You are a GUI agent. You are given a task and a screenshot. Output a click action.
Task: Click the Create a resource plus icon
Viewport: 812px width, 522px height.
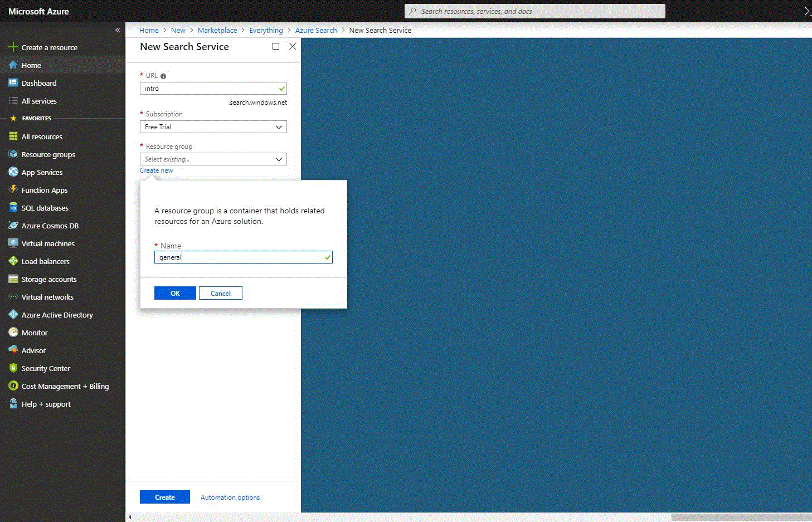click(13, 47)
